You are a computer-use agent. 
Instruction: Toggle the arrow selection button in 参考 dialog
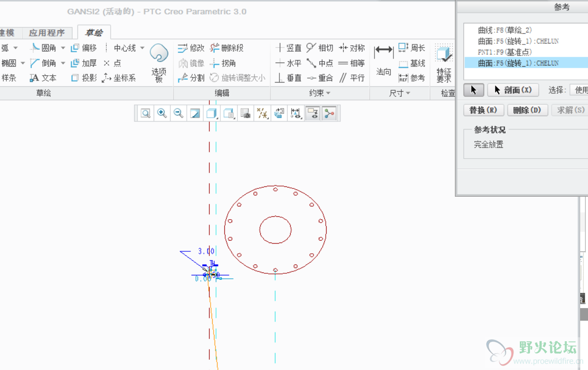click(x=473, y=90)
